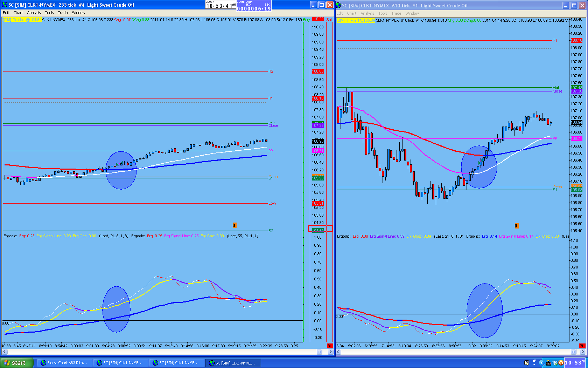Switch to Sierra Chart 683 taskbar button

coord(65,363)
